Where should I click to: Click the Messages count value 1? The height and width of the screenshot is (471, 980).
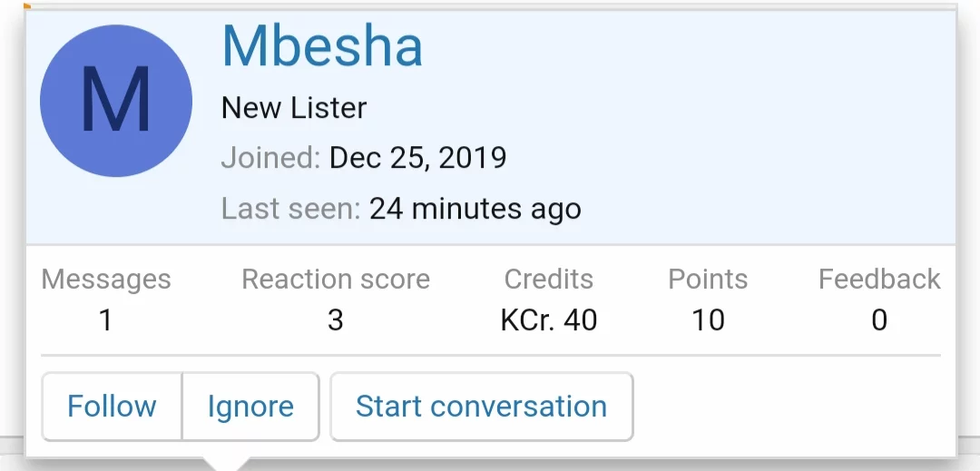pos(106,319)
